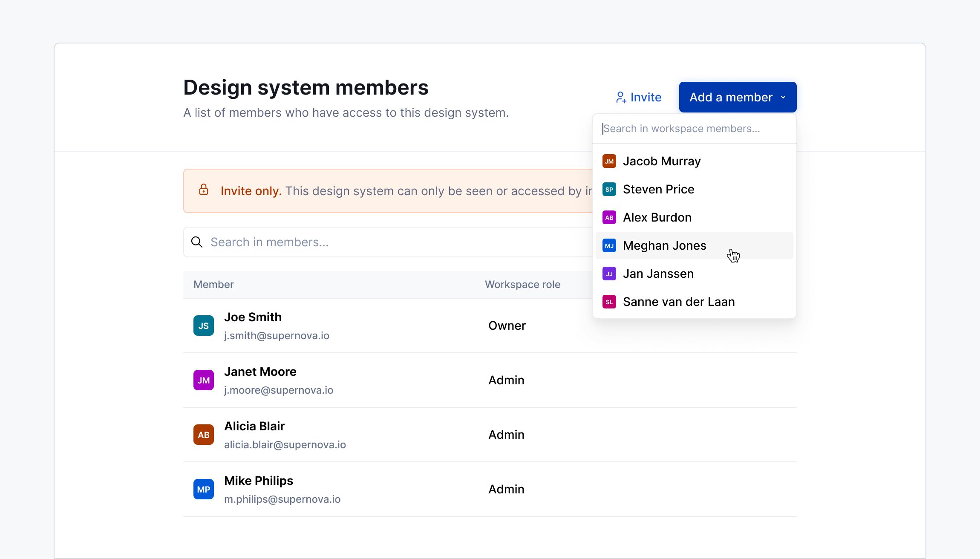980x559 pixels.
Task: Click the Workspace role column header
Action: [522, 285]
